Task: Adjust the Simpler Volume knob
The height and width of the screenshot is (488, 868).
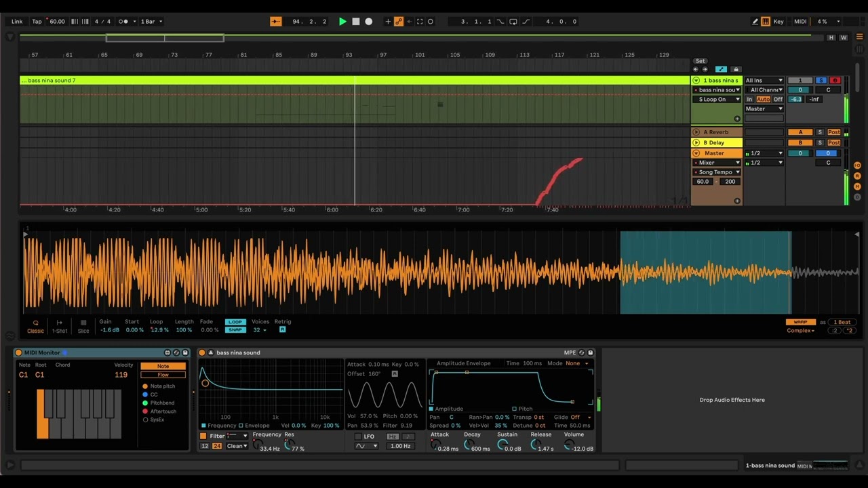Action: click(x=568, y=445)
